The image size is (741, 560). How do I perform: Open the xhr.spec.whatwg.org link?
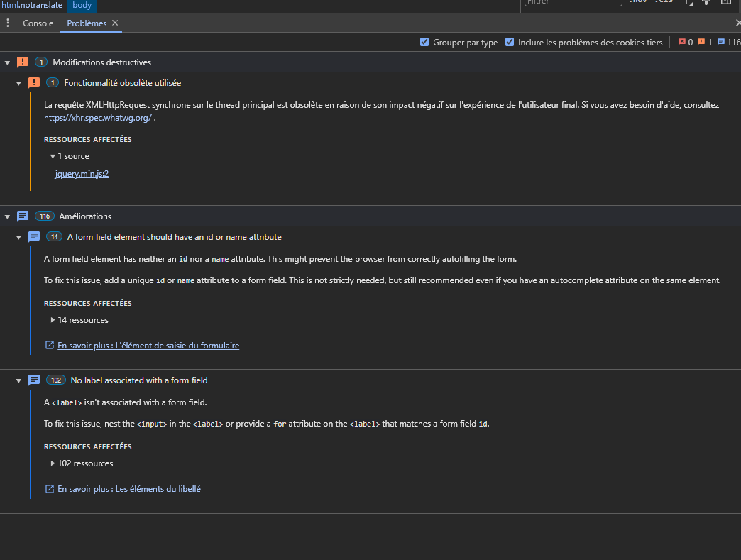[97, 119]
